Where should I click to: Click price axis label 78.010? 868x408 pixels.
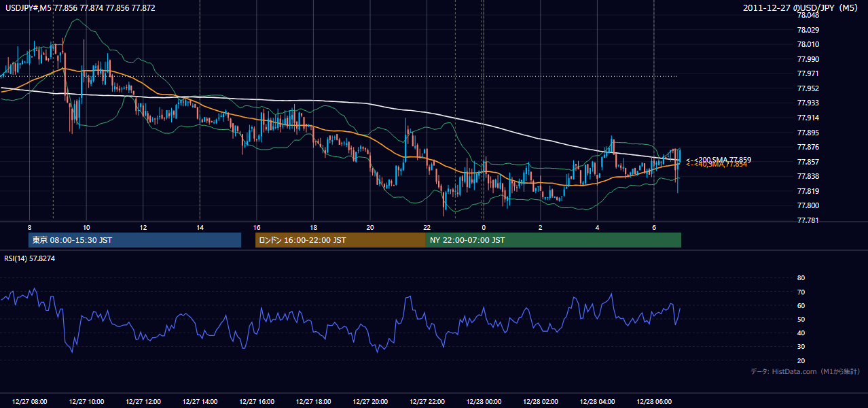(x=808, y=45)
